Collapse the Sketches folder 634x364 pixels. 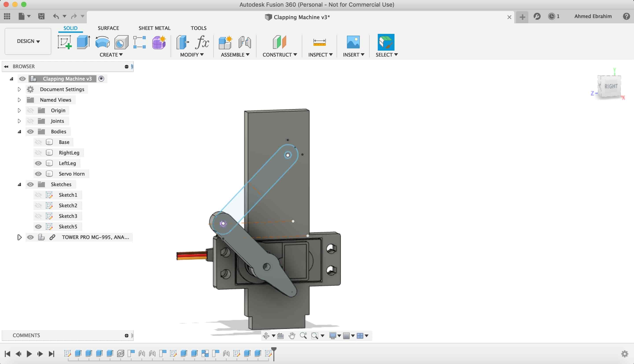(x=19, y=184)
